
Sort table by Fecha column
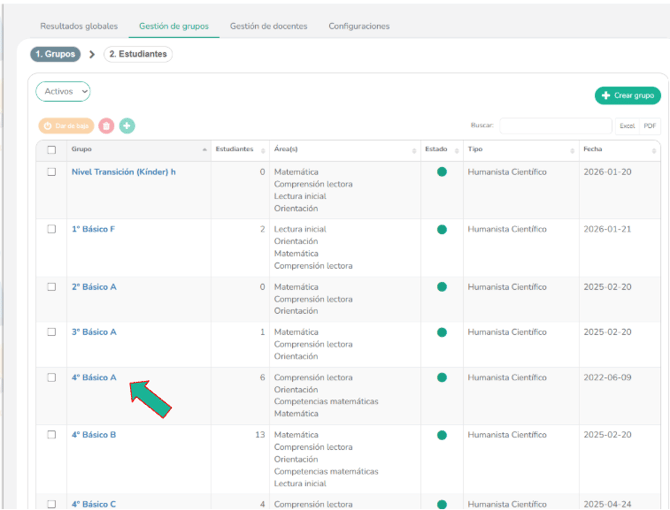[x=618, y=149]
